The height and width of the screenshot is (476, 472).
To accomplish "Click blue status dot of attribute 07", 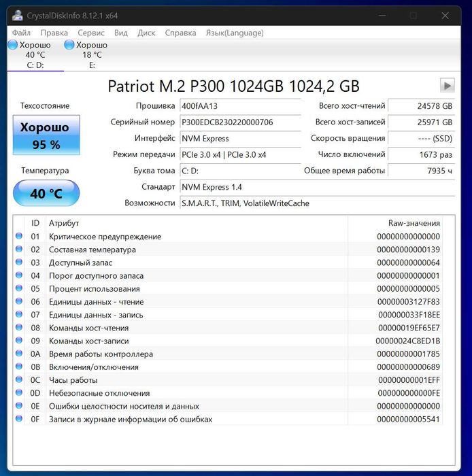I will click(x=19, y=314).
